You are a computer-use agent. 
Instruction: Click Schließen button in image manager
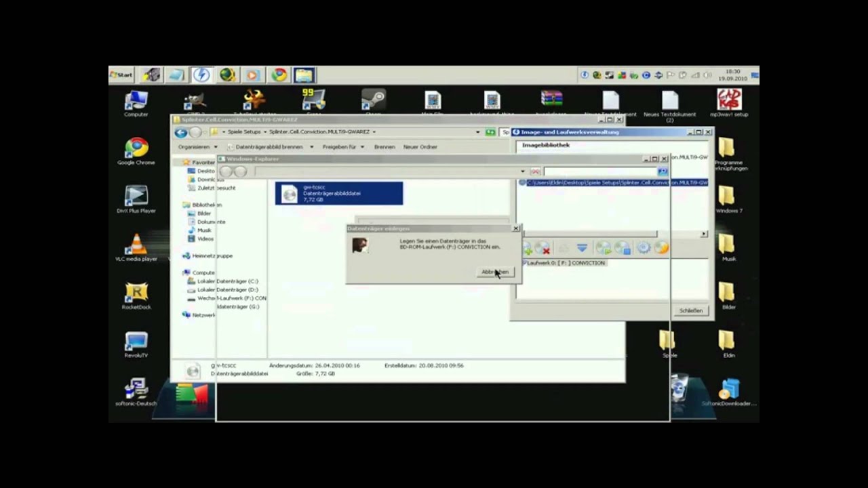point(691,310)
